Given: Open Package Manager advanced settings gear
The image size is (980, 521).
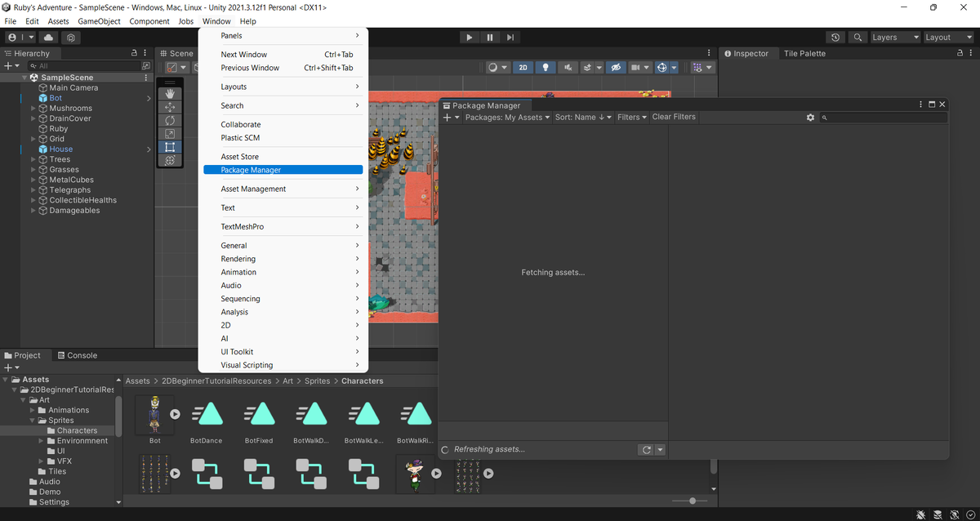Looking at the screenshot, I should click(x=810, y=118).
